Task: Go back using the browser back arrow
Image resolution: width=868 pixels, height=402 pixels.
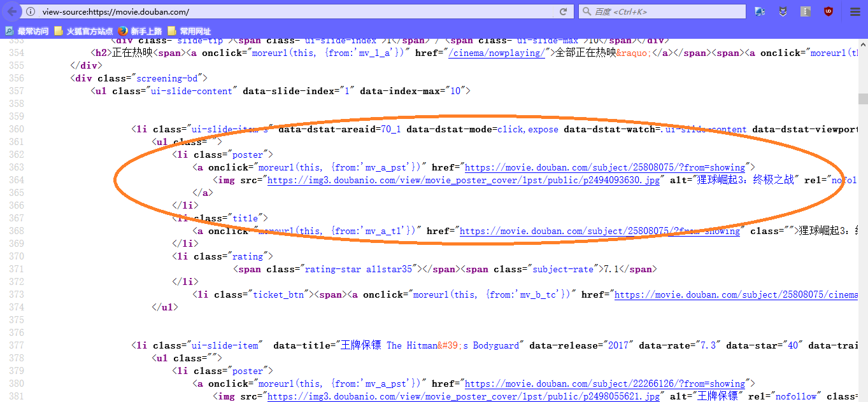Action: (x=12, y=11)
